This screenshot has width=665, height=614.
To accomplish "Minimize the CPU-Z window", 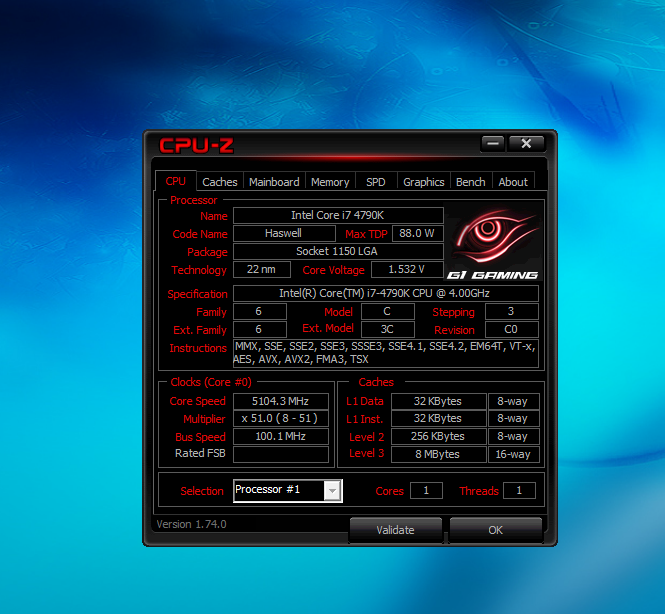I will 493,144.
